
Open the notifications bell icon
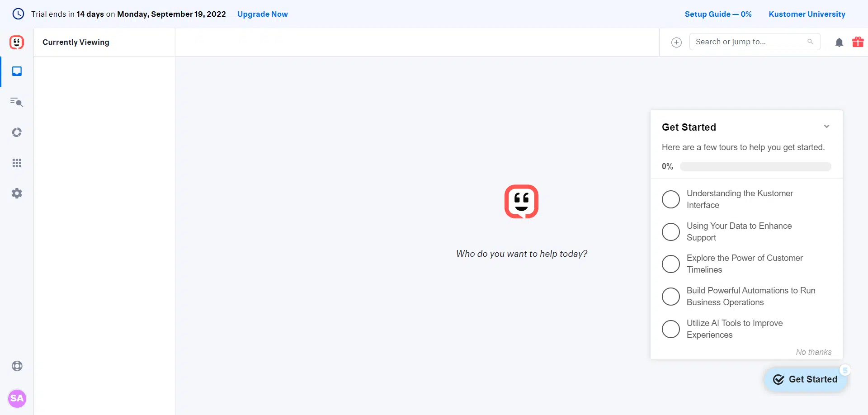coord(839,42)
